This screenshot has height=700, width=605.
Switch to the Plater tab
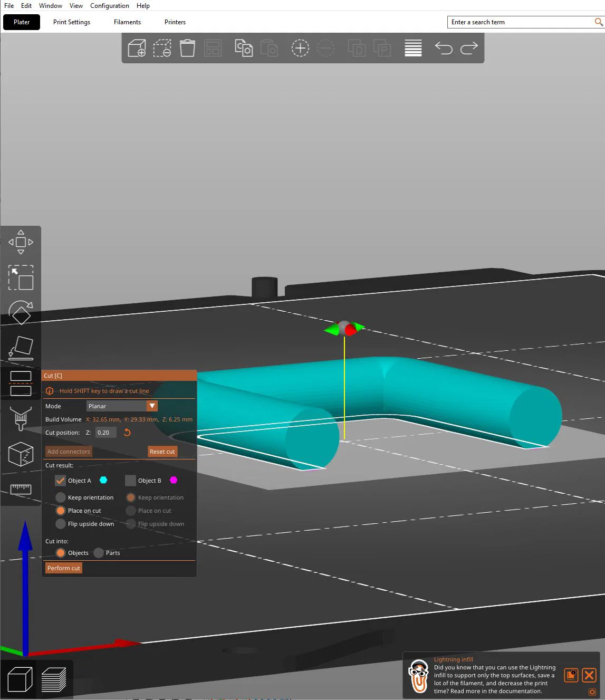22,22
